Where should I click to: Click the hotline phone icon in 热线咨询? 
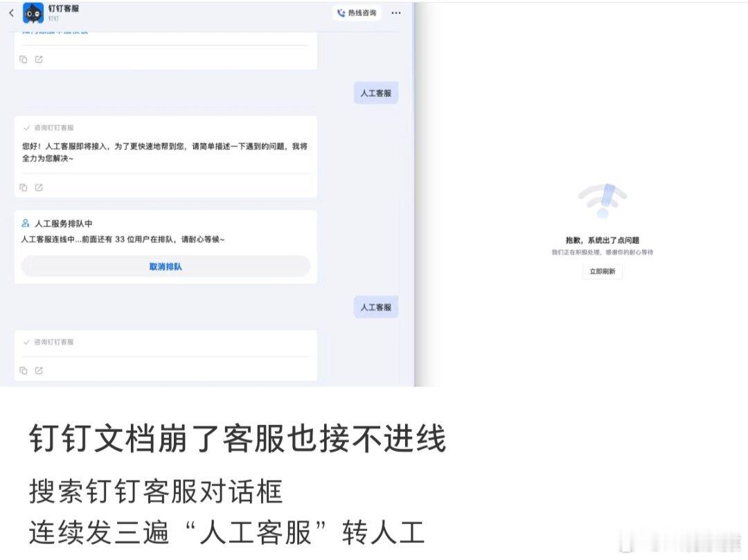340,12
